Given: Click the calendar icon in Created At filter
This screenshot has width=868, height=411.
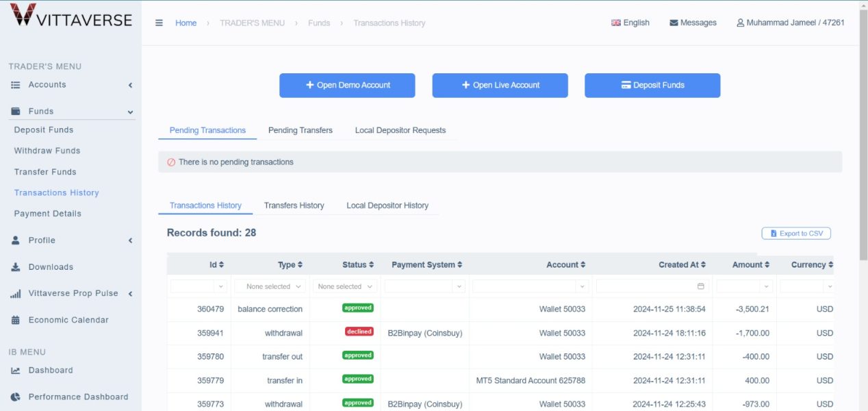Looking at the screenshot, I should point(700,286).
